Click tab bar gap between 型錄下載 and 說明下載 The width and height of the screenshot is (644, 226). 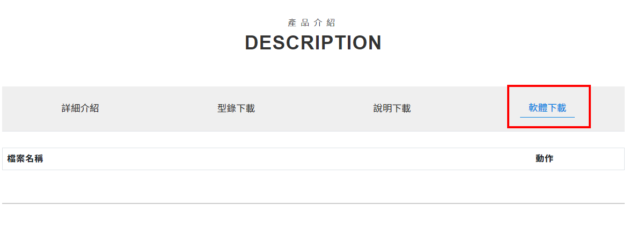[314, 108]
